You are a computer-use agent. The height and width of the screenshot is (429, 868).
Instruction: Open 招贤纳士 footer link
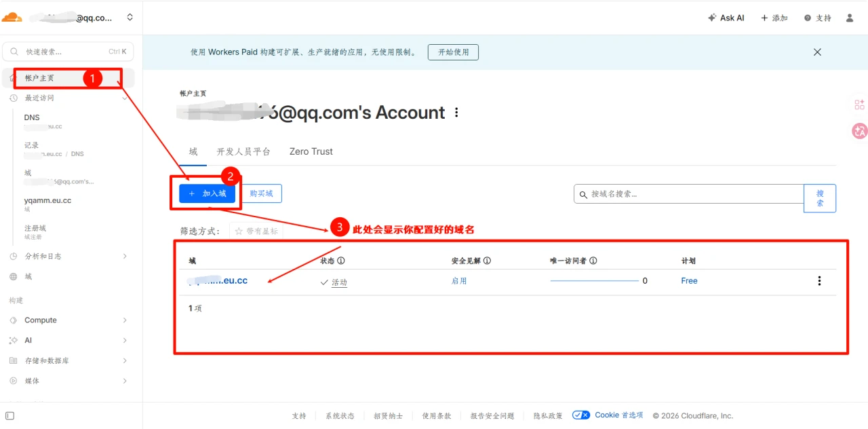coord(388,416)
